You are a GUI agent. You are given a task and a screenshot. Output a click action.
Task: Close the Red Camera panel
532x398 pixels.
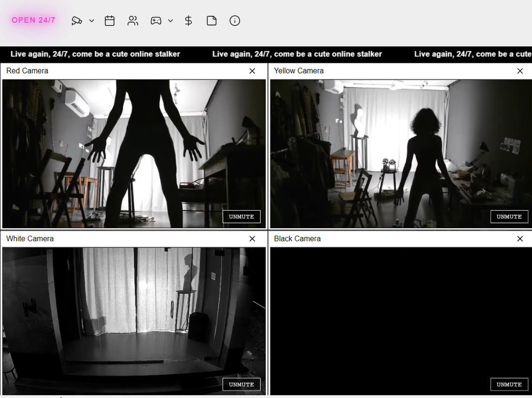point(252,71)
